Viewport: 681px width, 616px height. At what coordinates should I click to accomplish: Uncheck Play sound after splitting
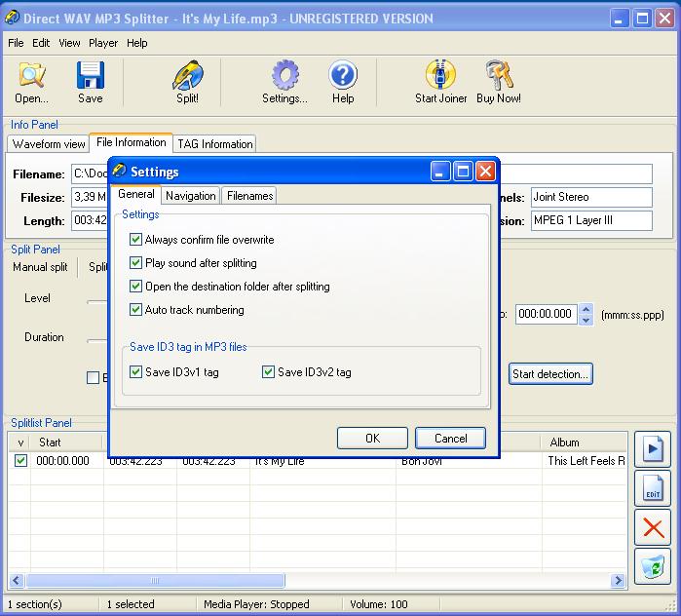tap(135, 263)
